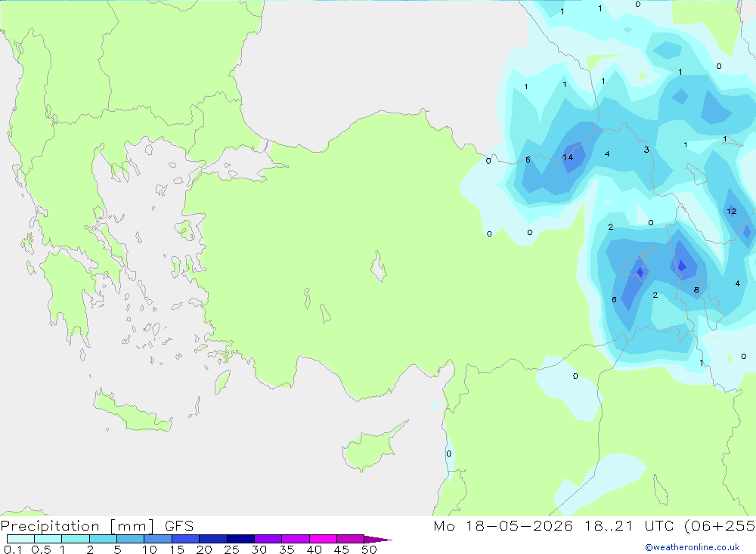
Task: Pick the 10–15 mm blue legend swatch
Action: (x=158, y=539)
